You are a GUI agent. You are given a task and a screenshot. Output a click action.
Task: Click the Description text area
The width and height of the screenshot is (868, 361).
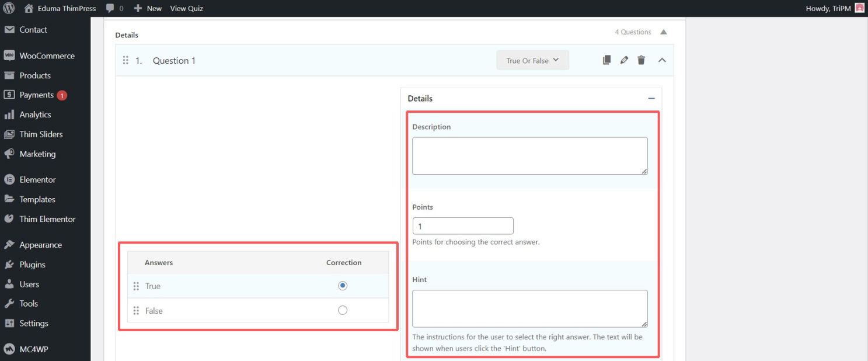[530, 156]
